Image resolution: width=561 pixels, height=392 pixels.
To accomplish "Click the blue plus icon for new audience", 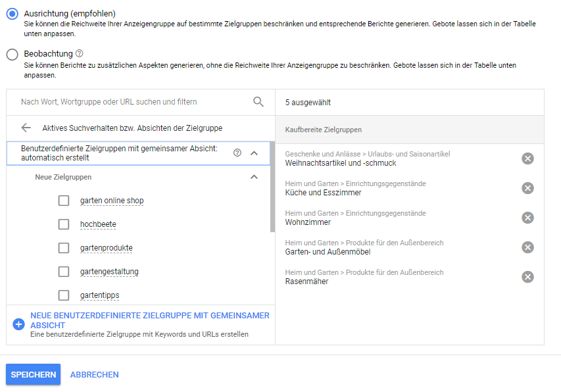I will (x=18, y=324).
